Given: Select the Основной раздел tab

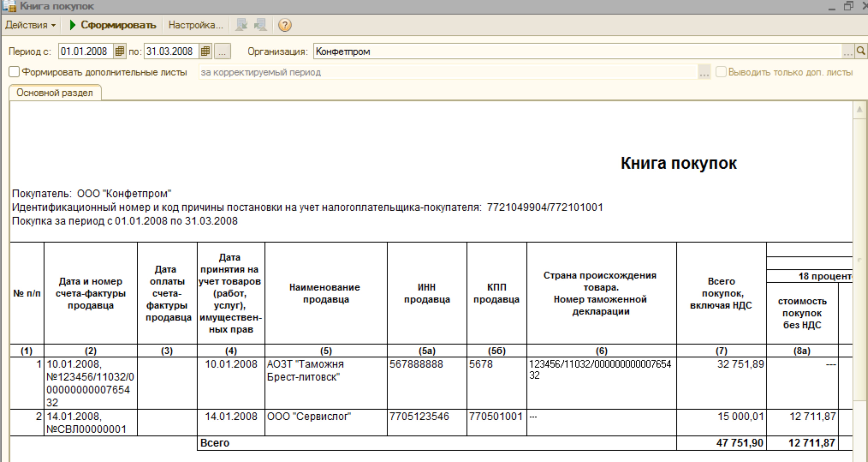Looking at the screenshot, I should coord(55,93).
